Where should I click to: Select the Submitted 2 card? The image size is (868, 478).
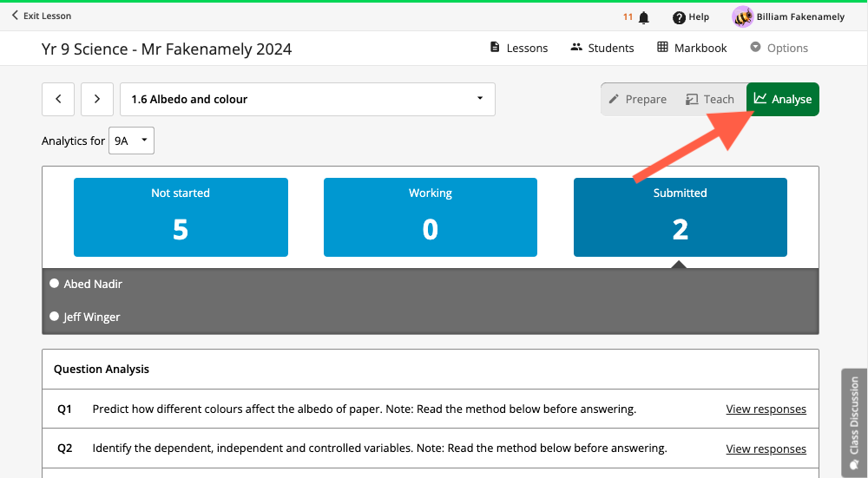point(681,217)
